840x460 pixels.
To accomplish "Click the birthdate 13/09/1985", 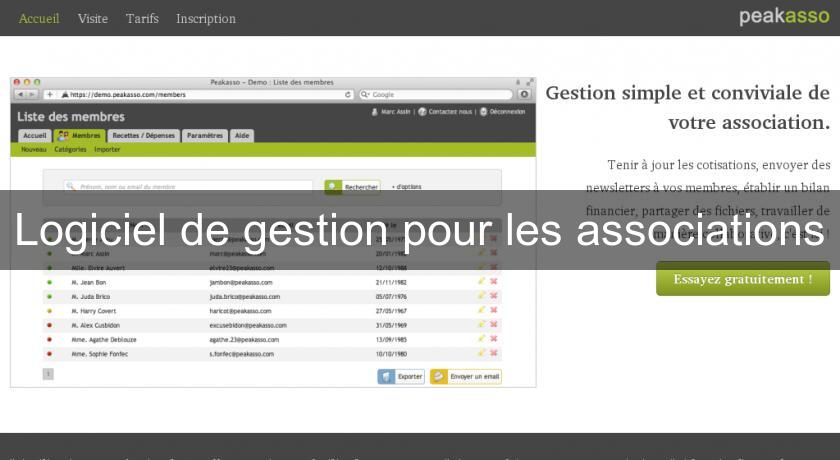I will (391, 340).
